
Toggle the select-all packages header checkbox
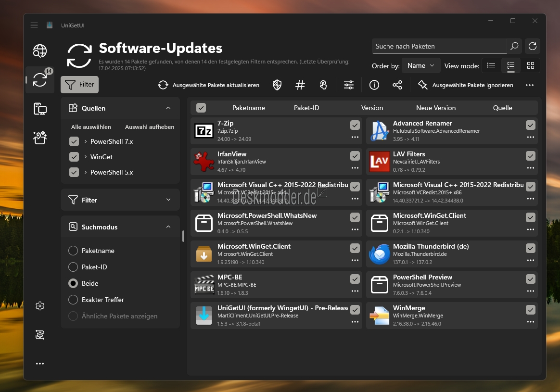click(201, 108)
